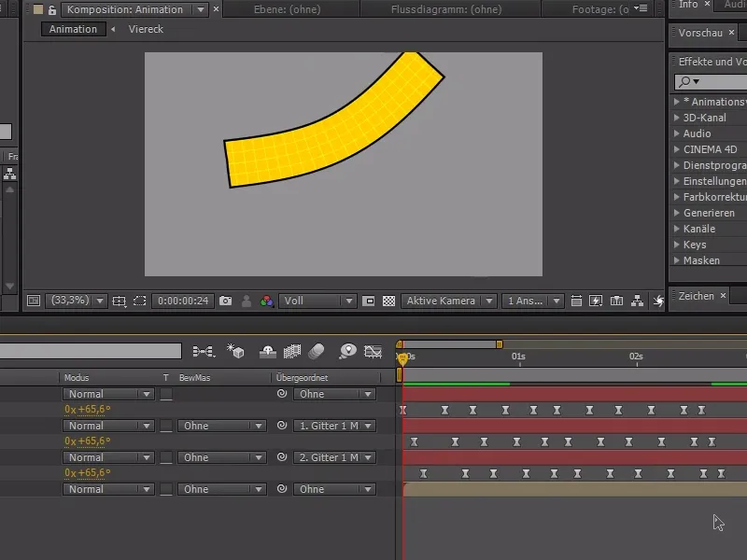
Task: Select the Zeichen panel tab
Action: [696, 296]
